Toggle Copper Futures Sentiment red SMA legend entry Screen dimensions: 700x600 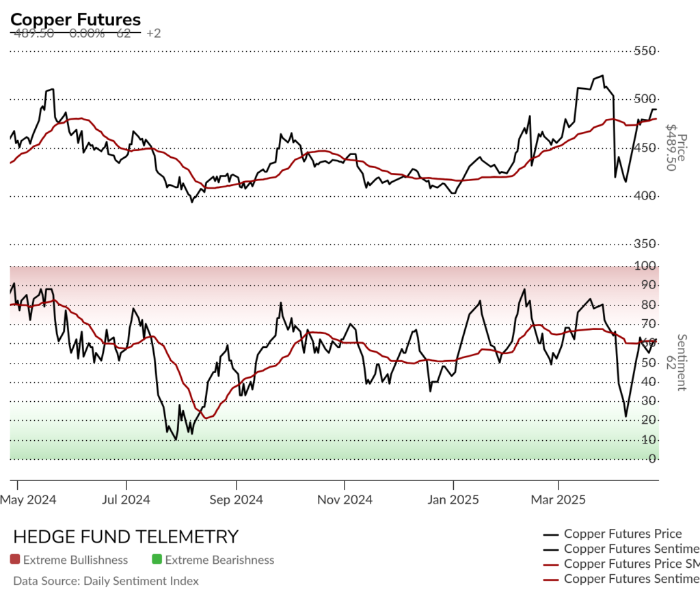pyautogui.click(x=621, y=579)
